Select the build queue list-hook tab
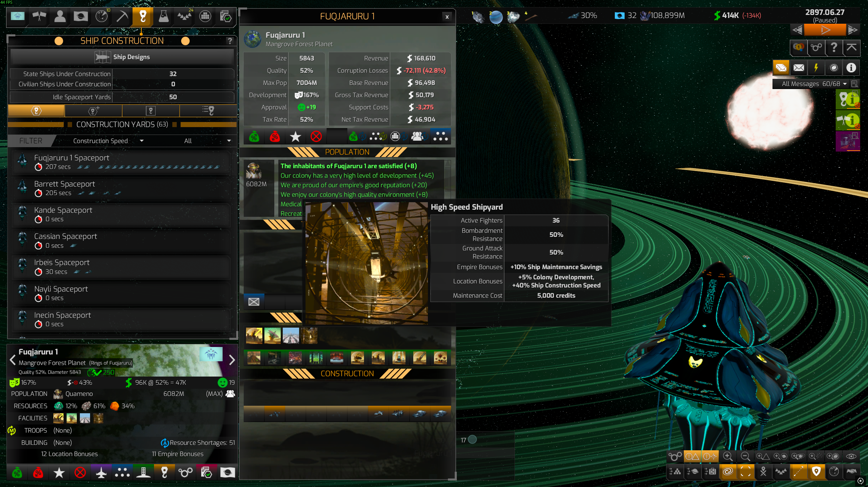The height and width of the screenshot is (487, 868). [208, 110]
